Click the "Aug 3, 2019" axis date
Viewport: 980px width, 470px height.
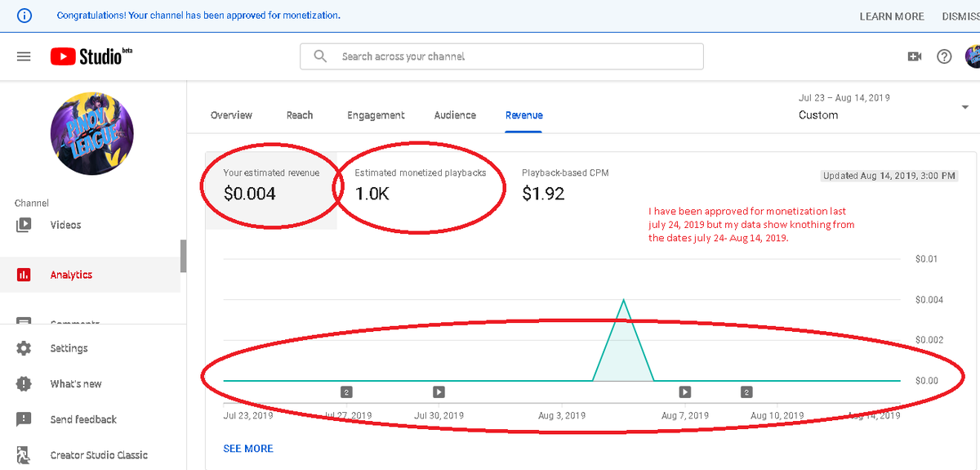(562, 415)
